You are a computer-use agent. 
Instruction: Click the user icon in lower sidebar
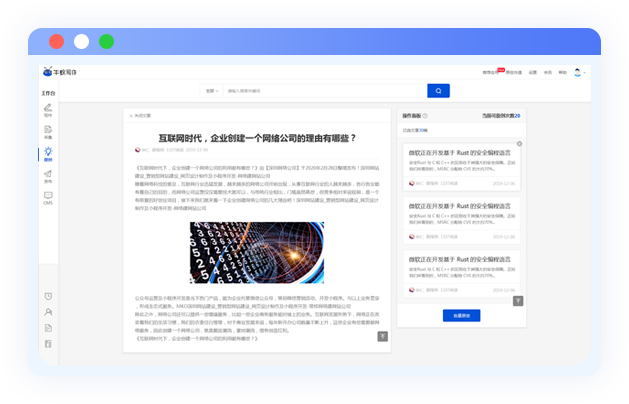coord(48,312)
